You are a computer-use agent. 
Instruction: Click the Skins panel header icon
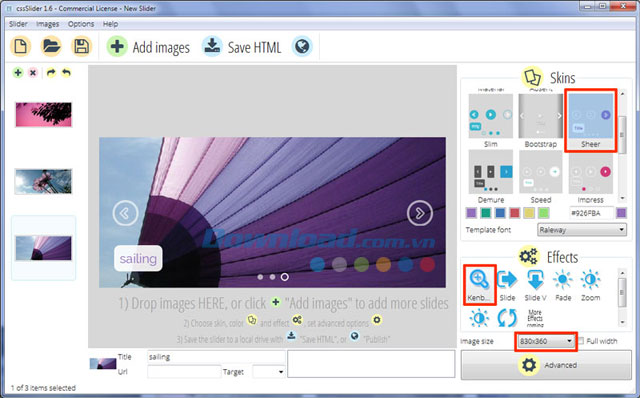[532, 77]
